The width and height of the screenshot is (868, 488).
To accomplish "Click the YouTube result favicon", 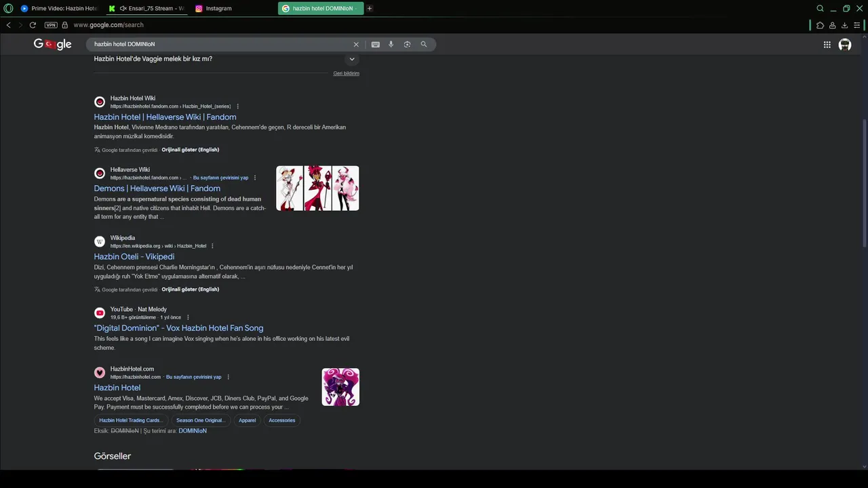I will 100,313.
